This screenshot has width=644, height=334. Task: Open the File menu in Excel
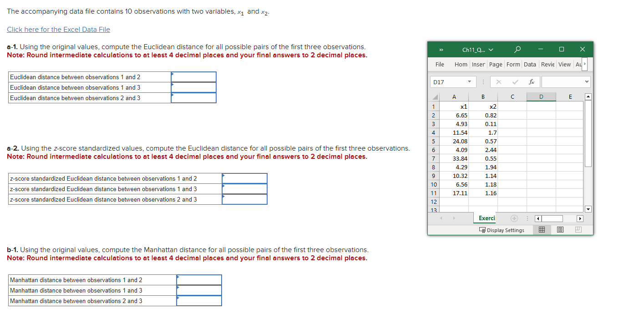point(439,64)
